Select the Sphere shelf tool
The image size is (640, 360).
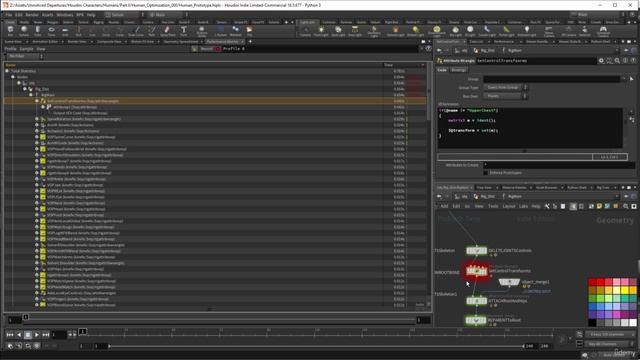click(x=24, y=31)
